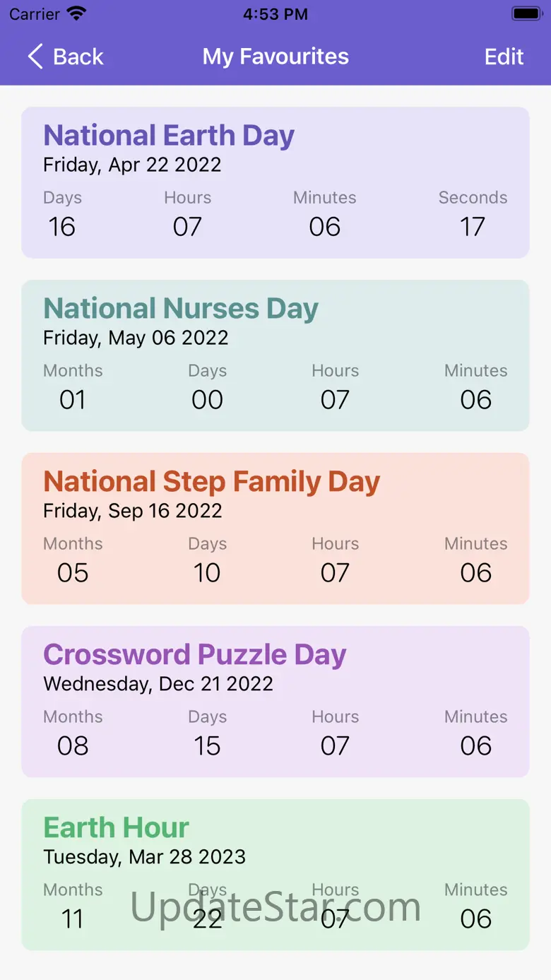Click the Friday, May 06 2022 date
This screenshot has width=551, height=980.
coord(136,338)
